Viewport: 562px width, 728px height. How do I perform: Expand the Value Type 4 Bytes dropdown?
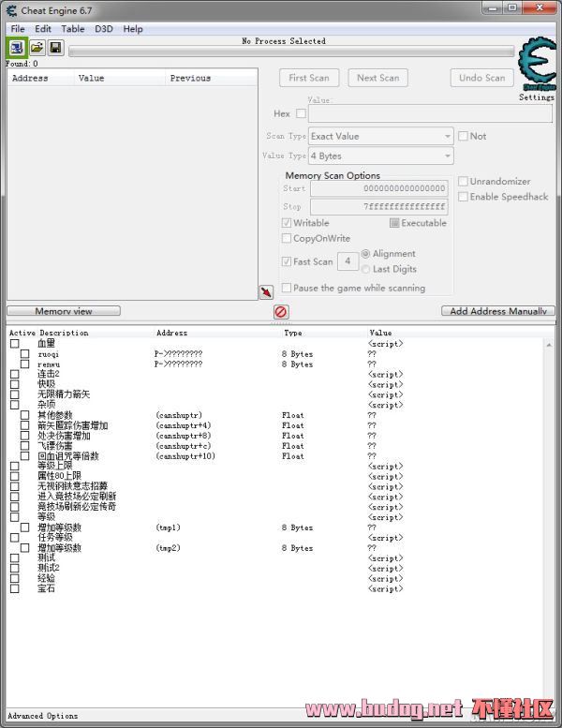click(x=380, y=156)
